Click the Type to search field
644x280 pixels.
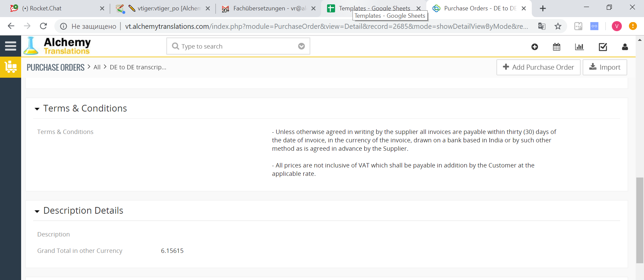[x=235, y=46]
